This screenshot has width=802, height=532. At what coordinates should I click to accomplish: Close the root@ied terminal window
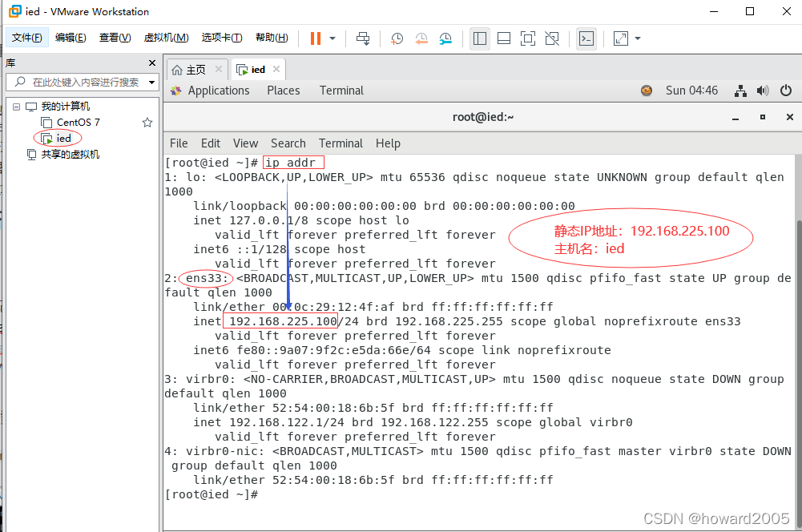(790, 117)
